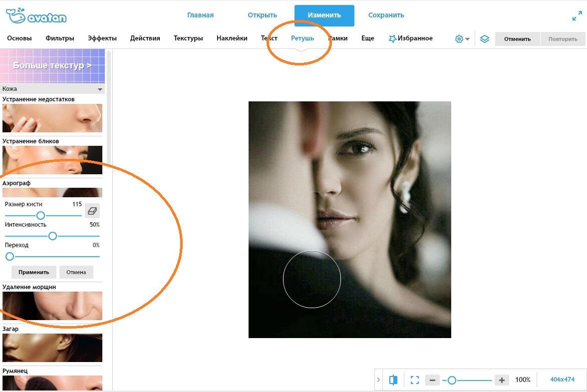The image size is (587, 392).
Task: Open the Избранное favorites star tab
Action: 410,38
